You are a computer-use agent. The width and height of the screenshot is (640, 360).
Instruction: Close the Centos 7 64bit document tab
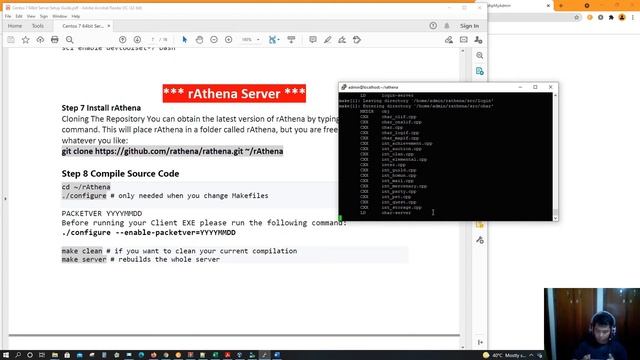pos(109,26)
